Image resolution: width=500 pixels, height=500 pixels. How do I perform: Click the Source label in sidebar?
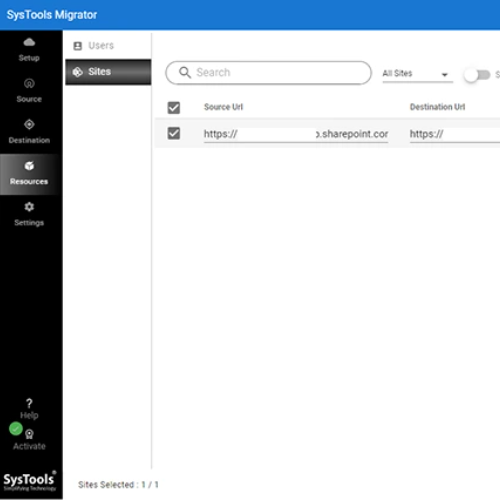pyautogui.click(x=29, y=99)
